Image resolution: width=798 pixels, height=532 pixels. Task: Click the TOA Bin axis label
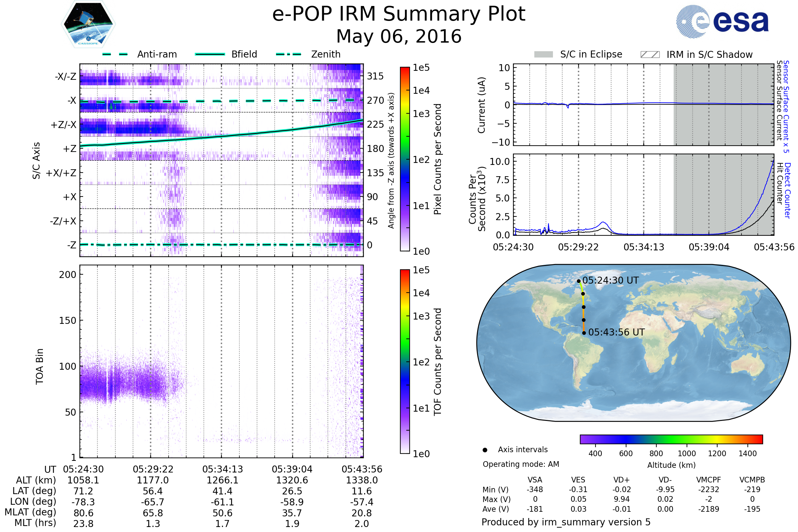40,366
